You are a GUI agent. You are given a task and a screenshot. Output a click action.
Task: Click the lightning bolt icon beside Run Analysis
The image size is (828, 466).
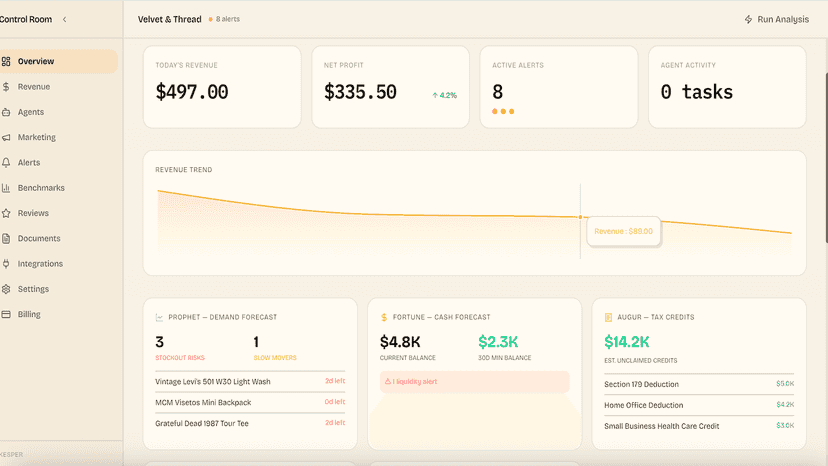click(x=748, y=20)
